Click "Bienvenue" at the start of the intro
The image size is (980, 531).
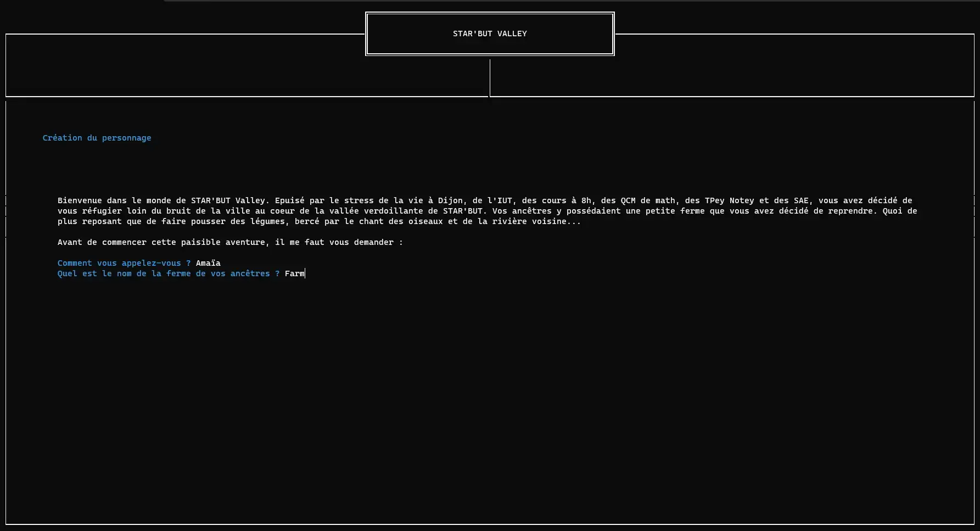pos(80,200)
